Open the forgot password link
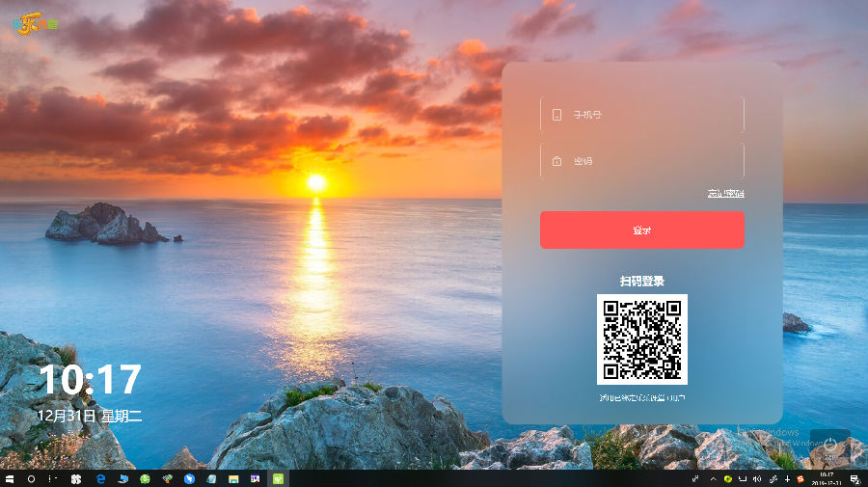The height and width of the screenshot is (487, 868). tap(725, 194)
